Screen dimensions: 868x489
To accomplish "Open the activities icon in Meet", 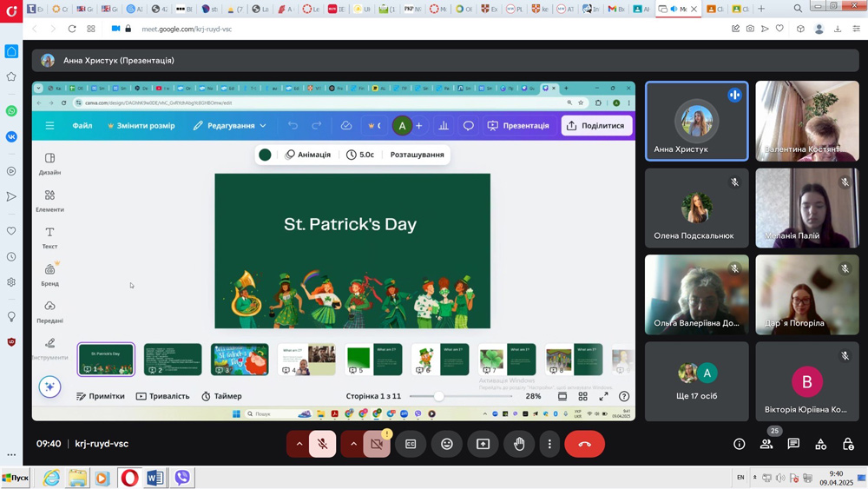I will pyautogui.click(x=821, y=444).
